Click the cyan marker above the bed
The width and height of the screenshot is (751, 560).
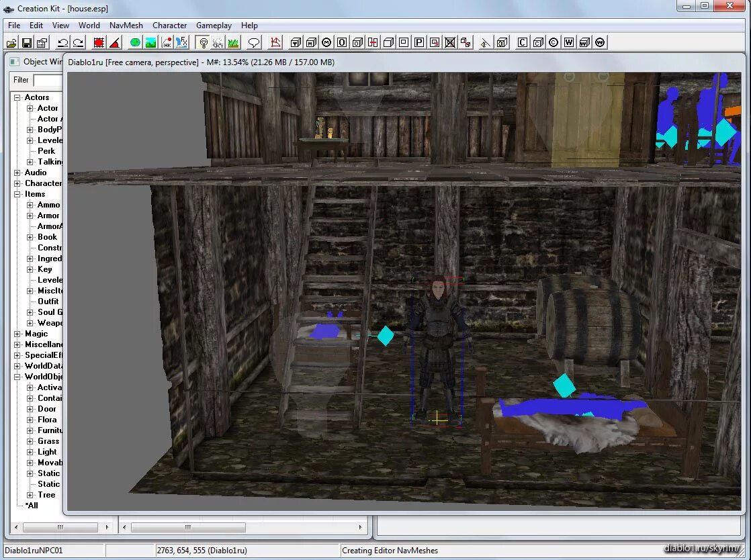564,385
